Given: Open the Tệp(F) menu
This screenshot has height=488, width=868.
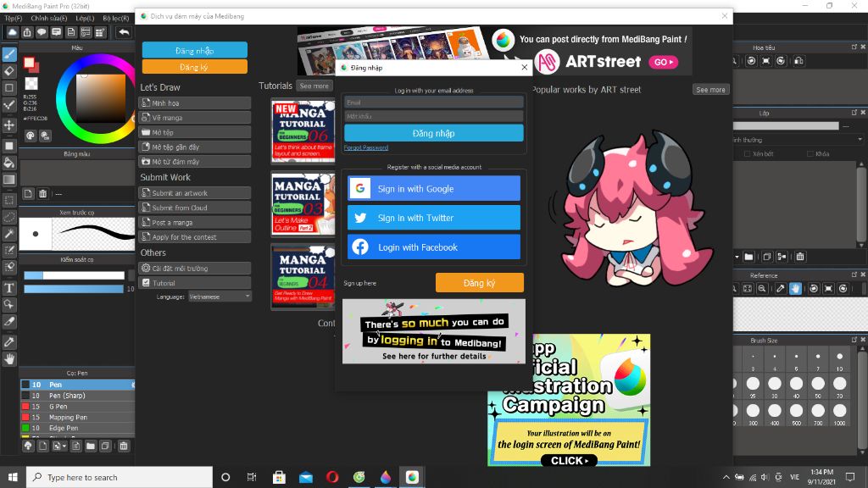Looking at the screenshot, I should 14,19.
